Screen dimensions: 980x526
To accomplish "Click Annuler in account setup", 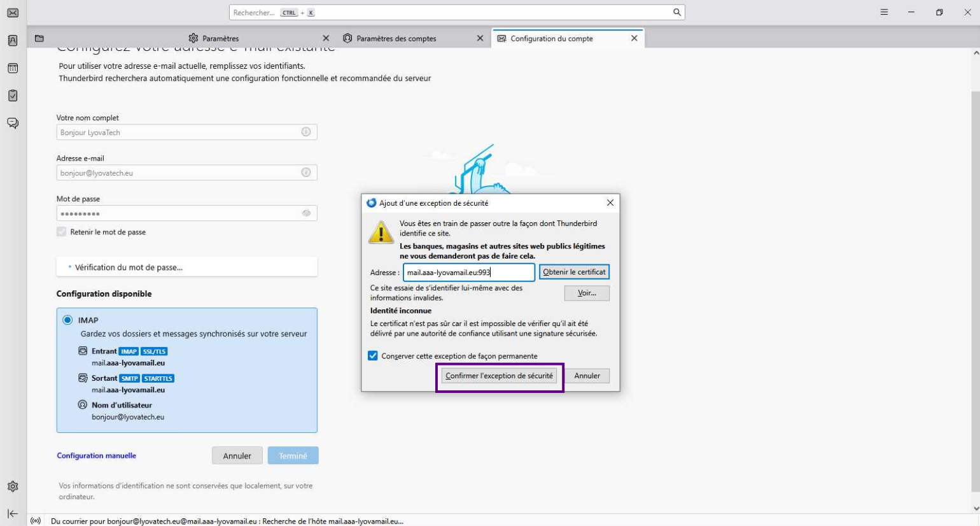I will click(x=237, y=456).
